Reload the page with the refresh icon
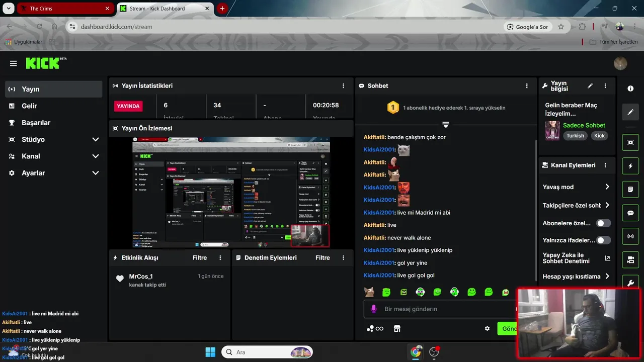644x362 pixels. coord(39,27)
